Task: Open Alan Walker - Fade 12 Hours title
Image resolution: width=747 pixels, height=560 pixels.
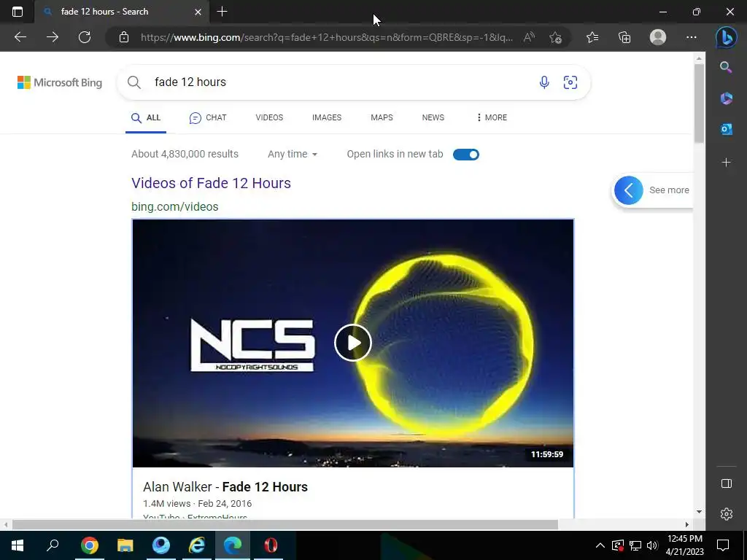Action: pyautogui.click(x=225, y=486)
